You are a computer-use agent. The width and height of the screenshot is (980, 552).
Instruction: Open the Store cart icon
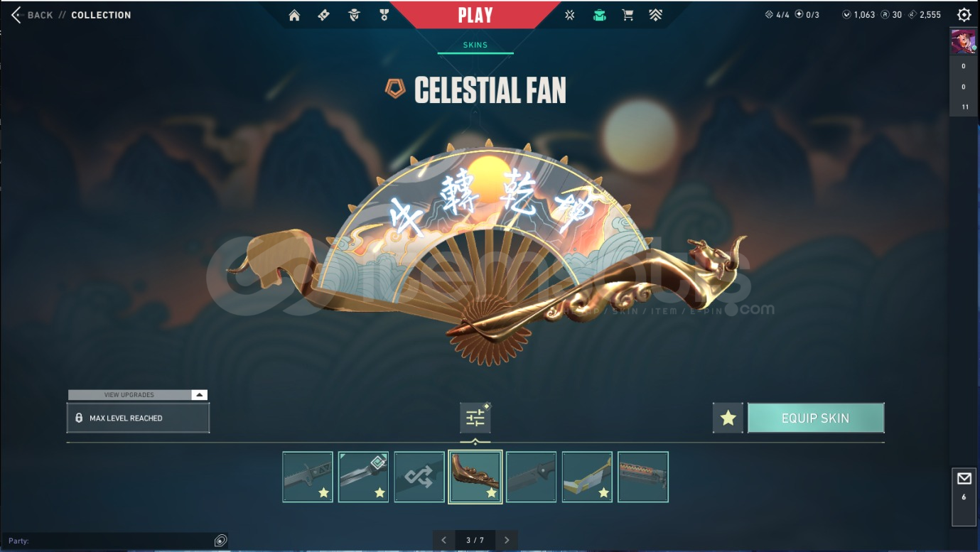pyautogui.click(x=628, y=15)
